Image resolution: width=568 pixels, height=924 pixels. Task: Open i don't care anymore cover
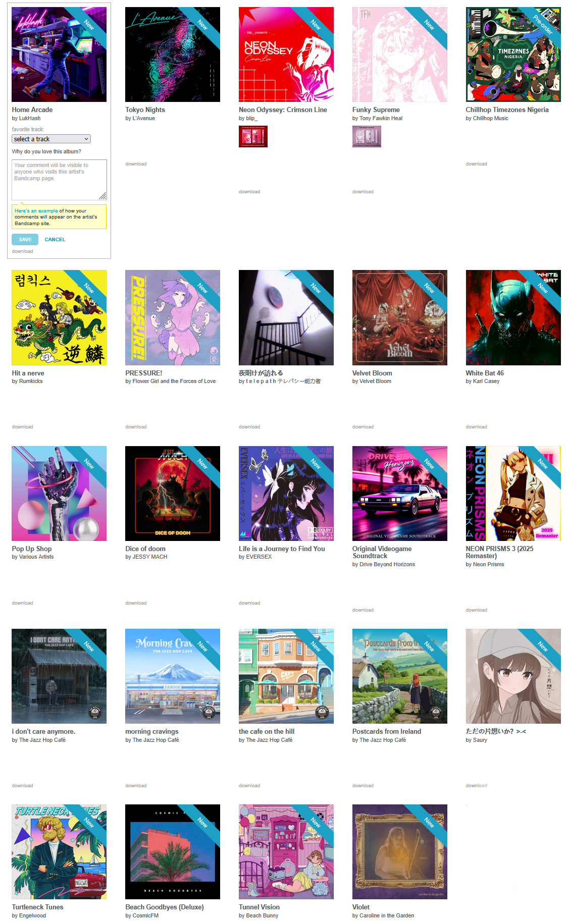pyautogui.click(x=59, y=676)
